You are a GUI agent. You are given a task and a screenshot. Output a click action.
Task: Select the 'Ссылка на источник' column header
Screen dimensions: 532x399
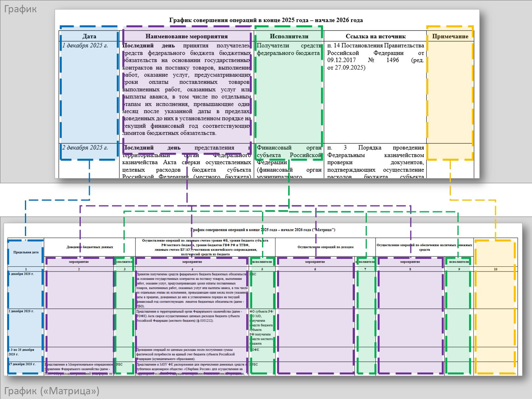pos(376,36)
